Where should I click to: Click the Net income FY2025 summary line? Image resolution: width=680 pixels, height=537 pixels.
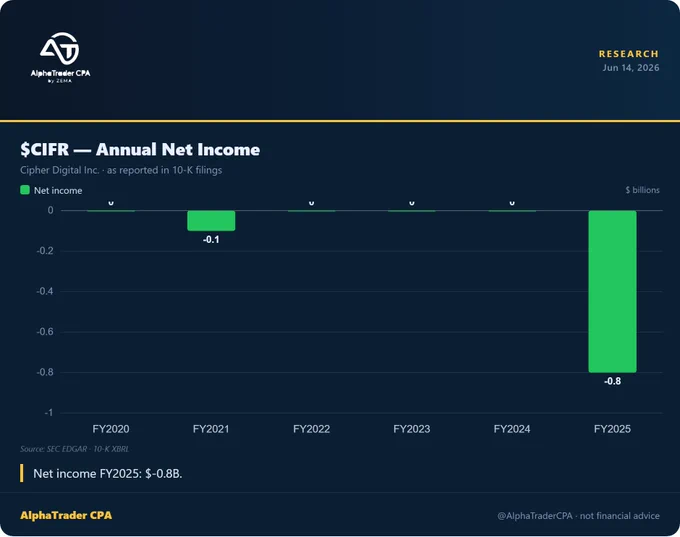click(108, 474)
